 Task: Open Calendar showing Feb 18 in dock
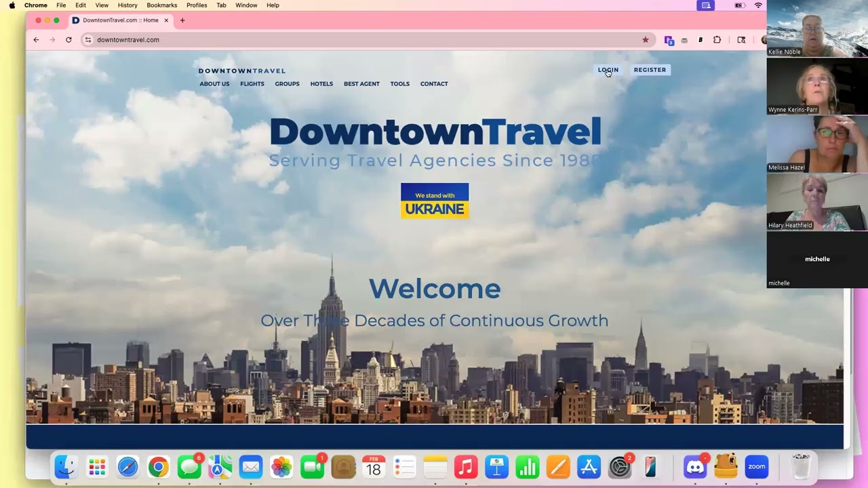(x=374, y=467)
